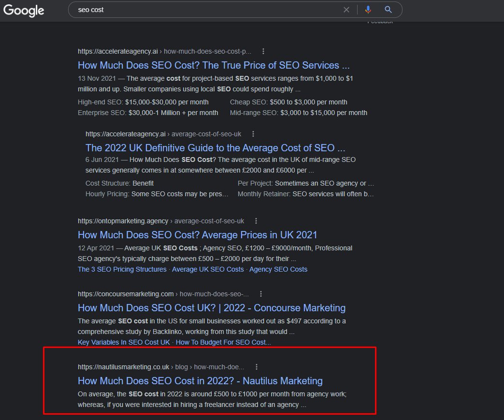504x420 pixels.
Task: Follow 'Average UK SEO Costs' sitelink
Action: (x=208, y=270)
